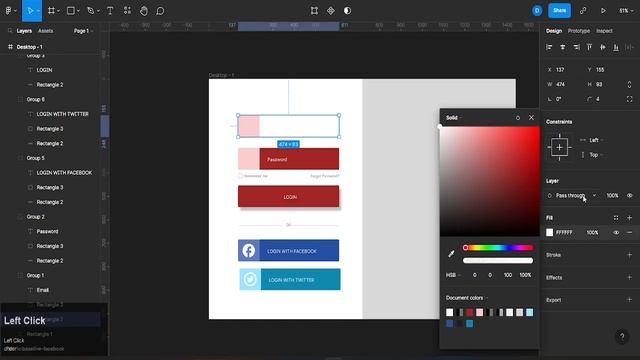Select the Frame tool
The height and width of the screenshot is (360, 640).
[x=51, y=11]
